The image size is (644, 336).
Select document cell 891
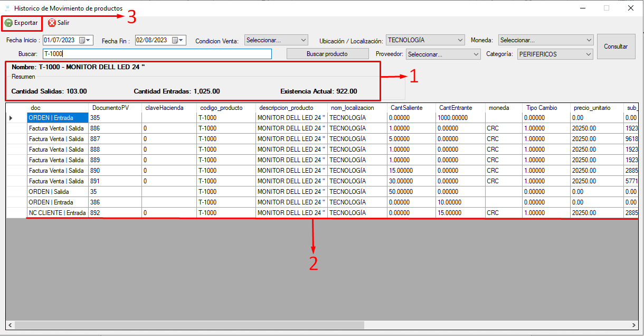(x=115, y=181)
